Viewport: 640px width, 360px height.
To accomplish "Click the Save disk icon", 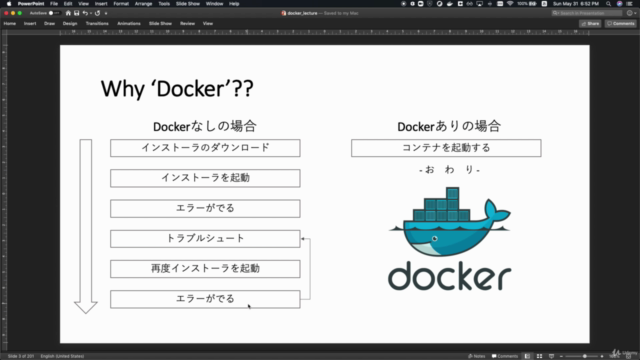I will 76,13.
